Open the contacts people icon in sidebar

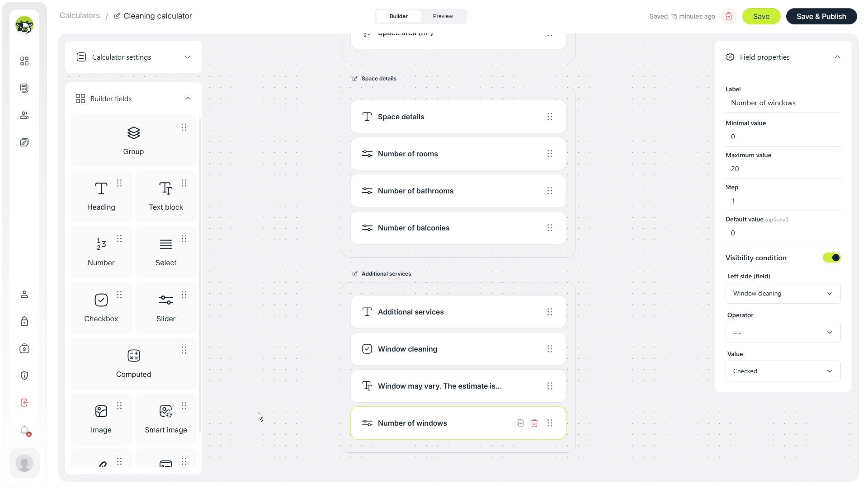pos(24,115)
